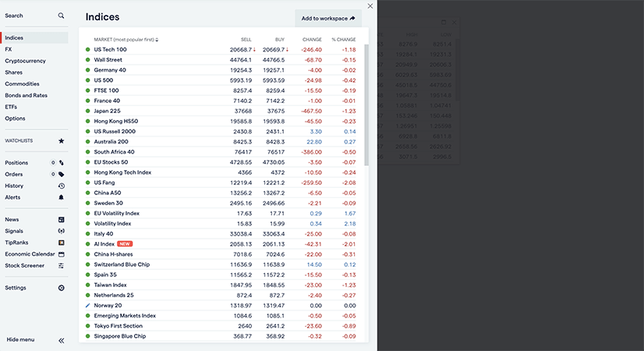Switch to the Commodities category
Screen dimensions: 644x351
(x=22, y=83)
